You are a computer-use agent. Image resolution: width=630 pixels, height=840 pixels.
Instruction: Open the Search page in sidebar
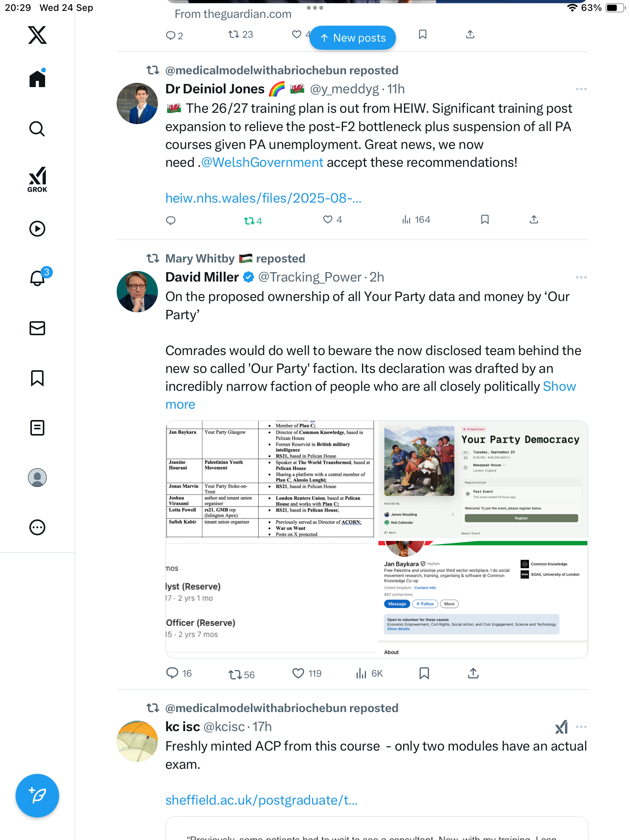pyautogui.click(x=37, y=129)
